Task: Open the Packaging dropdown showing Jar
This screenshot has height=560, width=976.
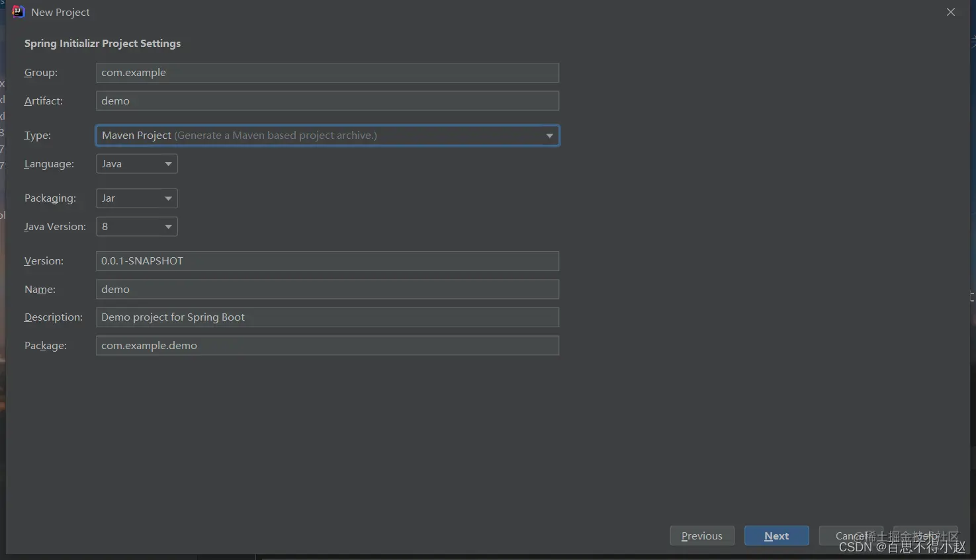Action: click(137, 198)
